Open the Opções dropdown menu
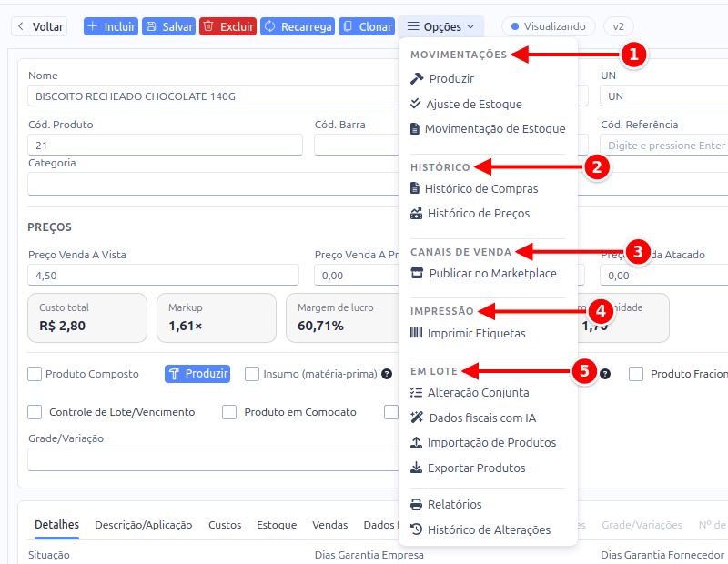Image resolution: width=728 pixels, height=564 pixels. 440,26
